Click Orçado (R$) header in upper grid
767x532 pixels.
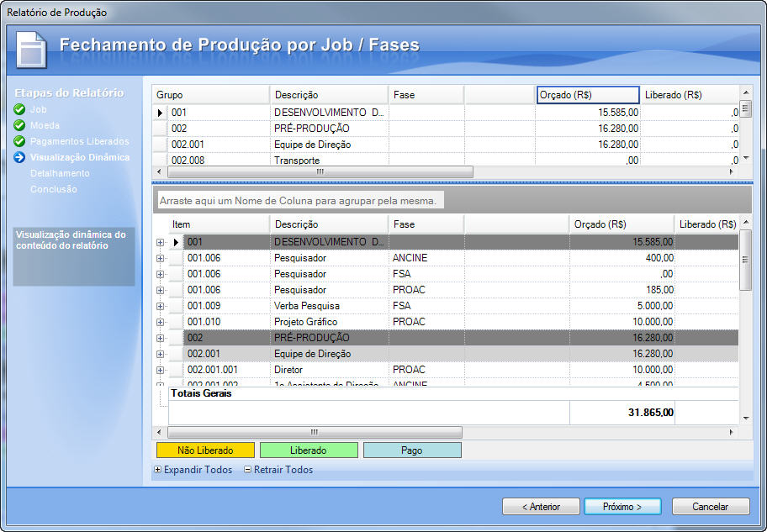pos(588,95)
